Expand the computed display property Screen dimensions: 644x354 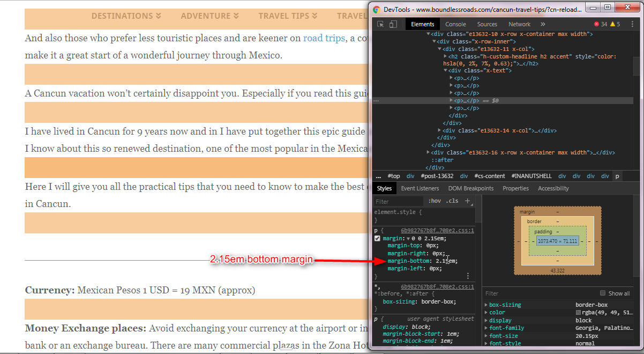[x=486, y=320]
